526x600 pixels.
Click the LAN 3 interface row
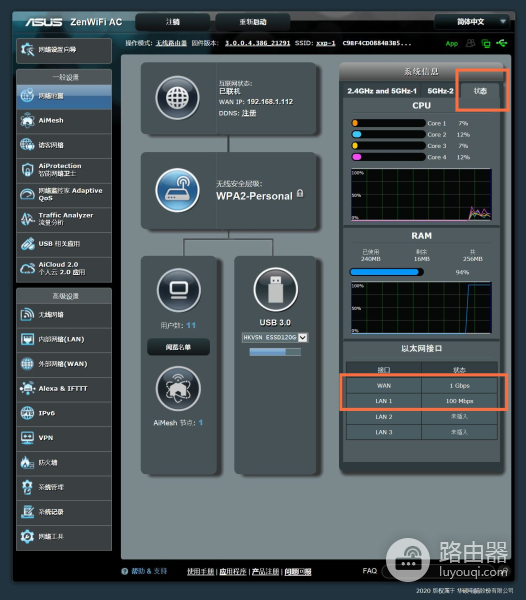point(422,432)
